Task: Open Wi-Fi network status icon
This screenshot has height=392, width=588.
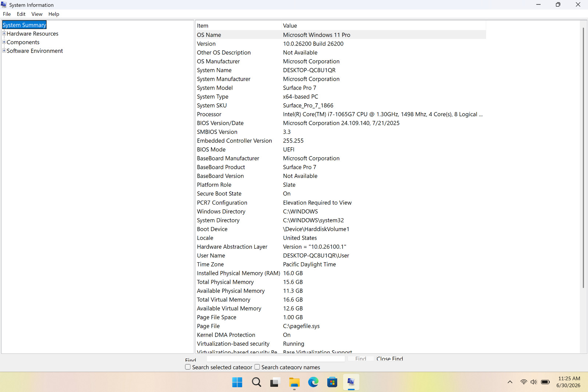Action: pos(524,382)
